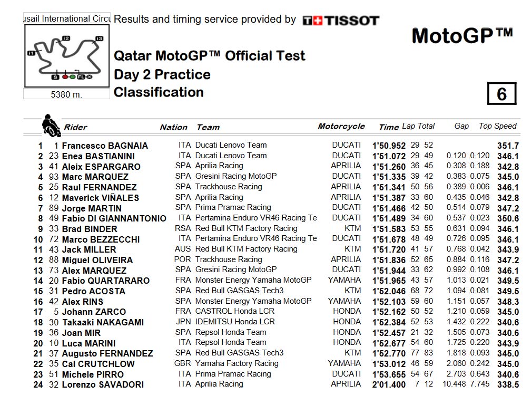Click the turn 13 marker on circuit map

click(99, 38)
